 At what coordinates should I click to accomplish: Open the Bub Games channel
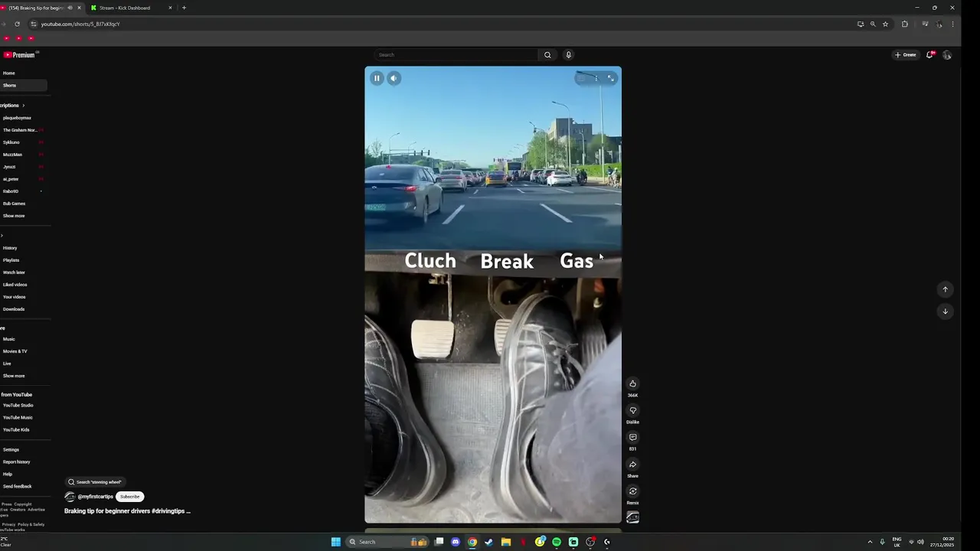click(x=14, y=204)
